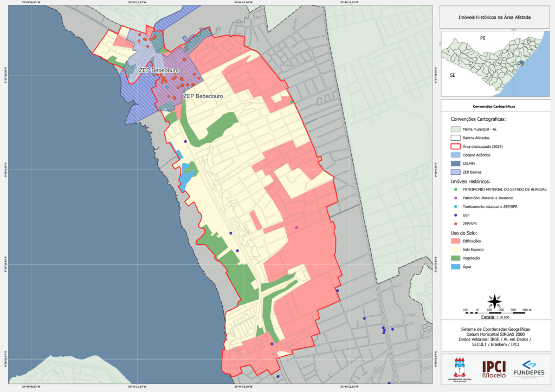This screenshot has width=555, height=392.
Task: Click the Alagoas state inset map
Action: click(495, 64)
